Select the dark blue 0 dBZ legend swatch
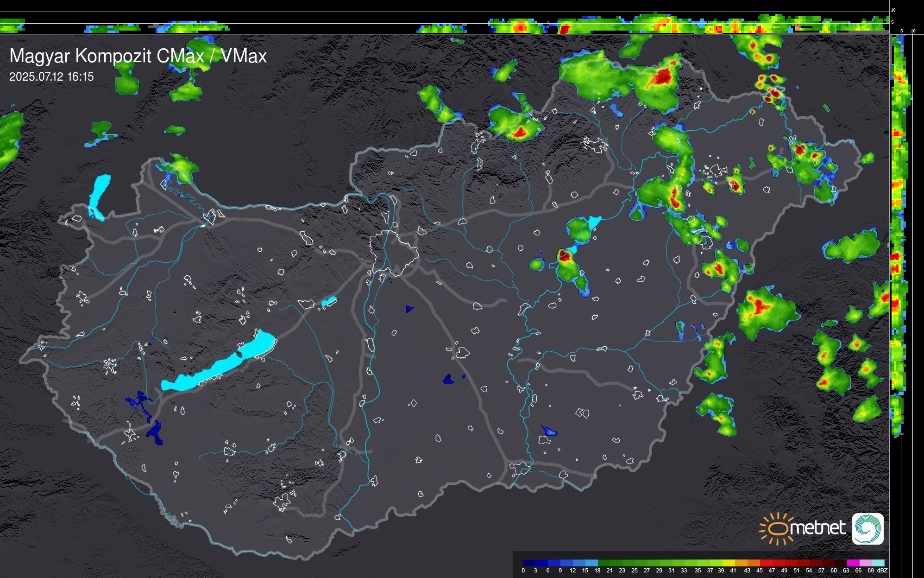The image size is (924, 578). click(529, 563)
